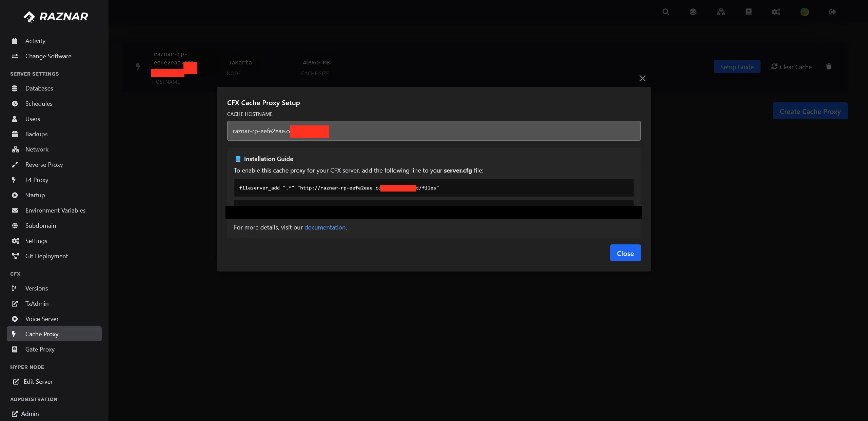The height and width of the screenshot is (421, 868).
Task: Click the Gate Proxy passport icon
Action: tap(15, 349)
